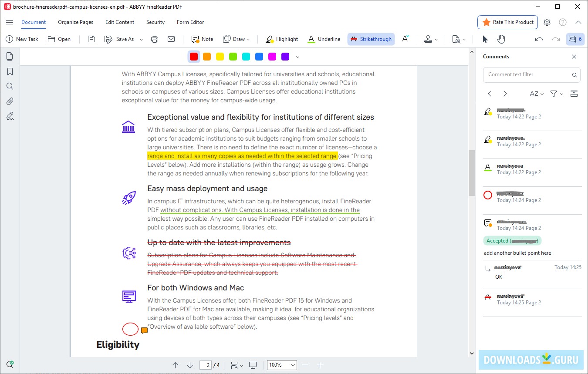The image size is (588, 374).
Task: Switch to the Organize Pages tab
Action: [x=76, y=22]
